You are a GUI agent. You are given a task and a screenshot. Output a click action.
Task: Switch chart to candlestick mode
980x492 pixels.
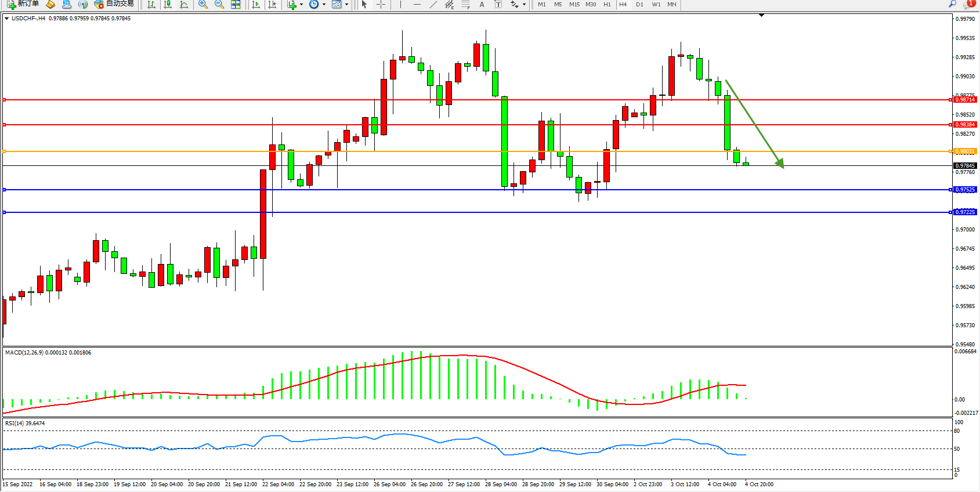click(x=168, y=4)
